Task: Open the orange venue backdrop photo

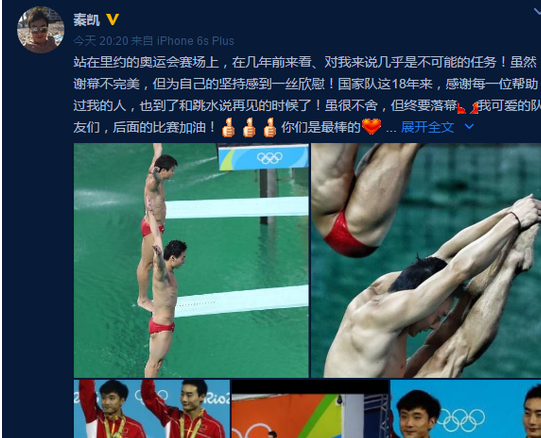Action: [310, 409]
